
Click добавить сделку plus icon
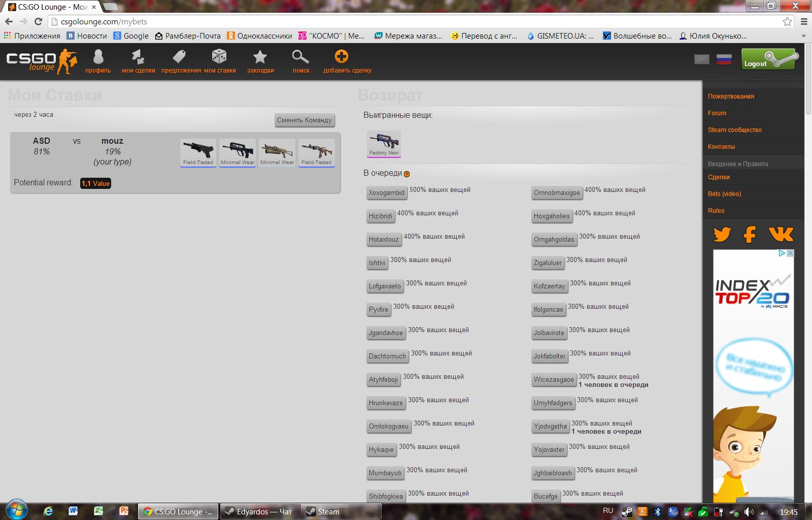click(x=342, y=57)
